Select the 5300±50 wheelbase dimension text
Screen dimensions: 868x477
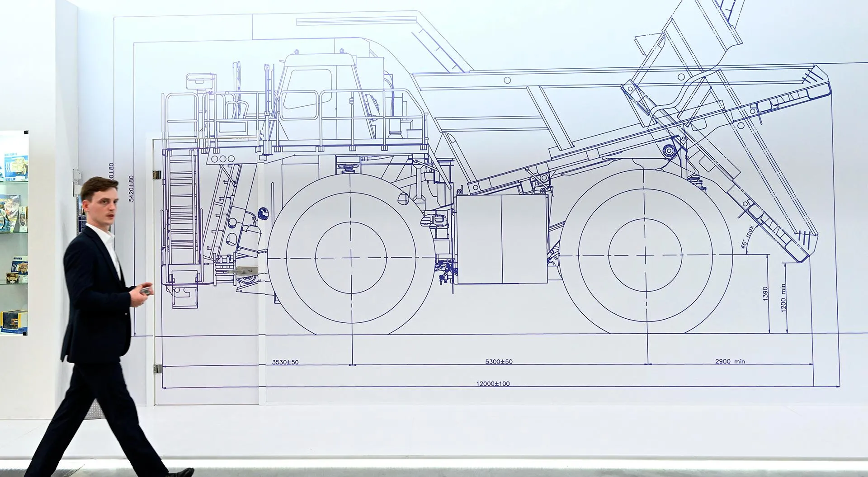click(499, 362)
